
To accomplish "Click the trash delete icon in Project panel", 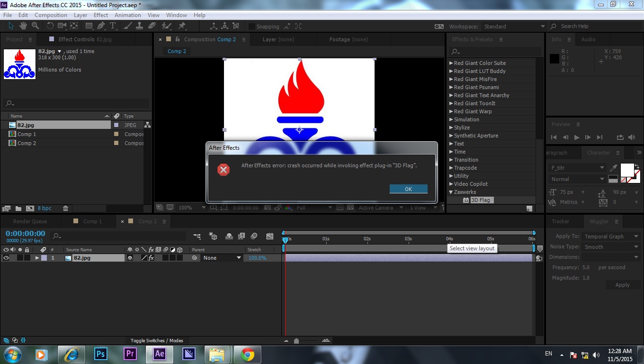I will pyautogui.click(x=66, y=208).
